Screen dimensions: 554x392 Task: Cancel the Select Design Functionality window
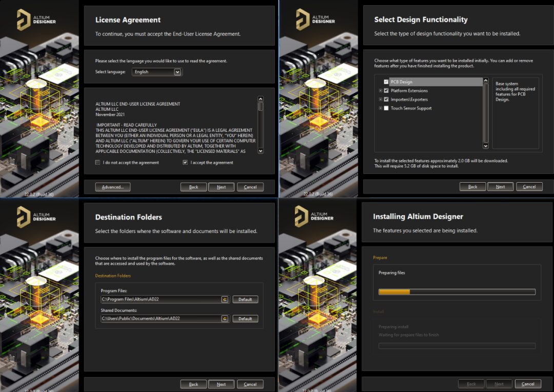coord(529,187)
